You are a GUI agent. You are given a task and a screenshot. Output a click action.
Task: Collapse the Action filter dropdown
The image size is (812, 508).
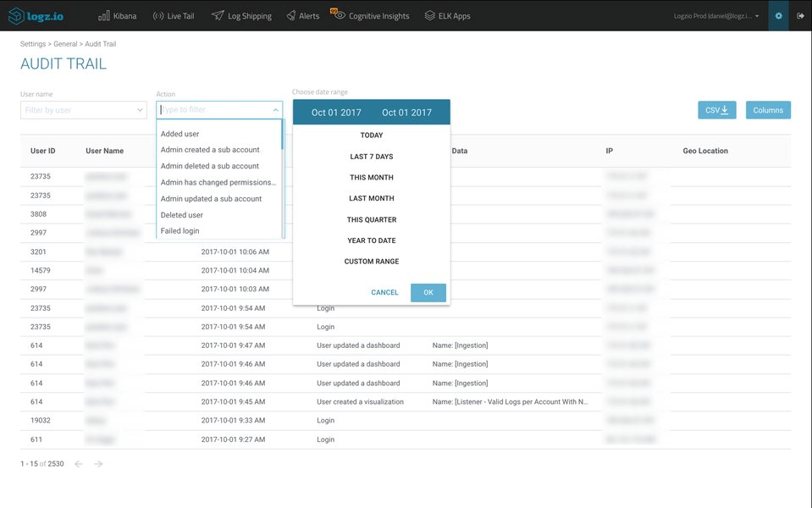tap(276, 109)
